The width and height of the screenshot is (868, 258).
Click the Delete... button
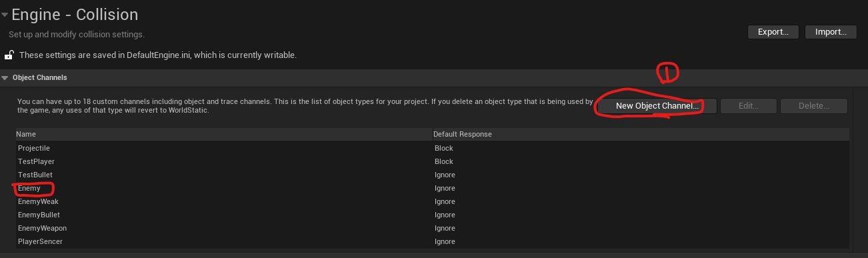click(814, 106)
